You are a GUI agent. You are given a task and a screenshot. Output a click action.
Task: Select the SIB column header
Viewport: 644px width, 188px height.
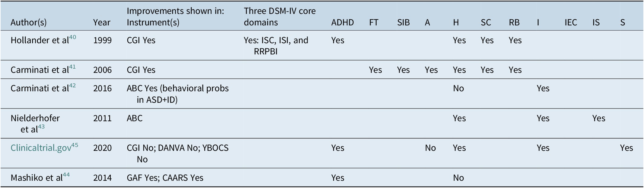click(403, 22)
